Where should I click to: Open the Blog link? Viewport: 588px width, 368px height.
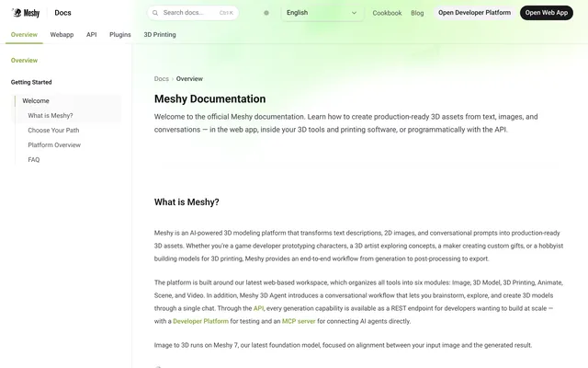(x=417, y=13)
